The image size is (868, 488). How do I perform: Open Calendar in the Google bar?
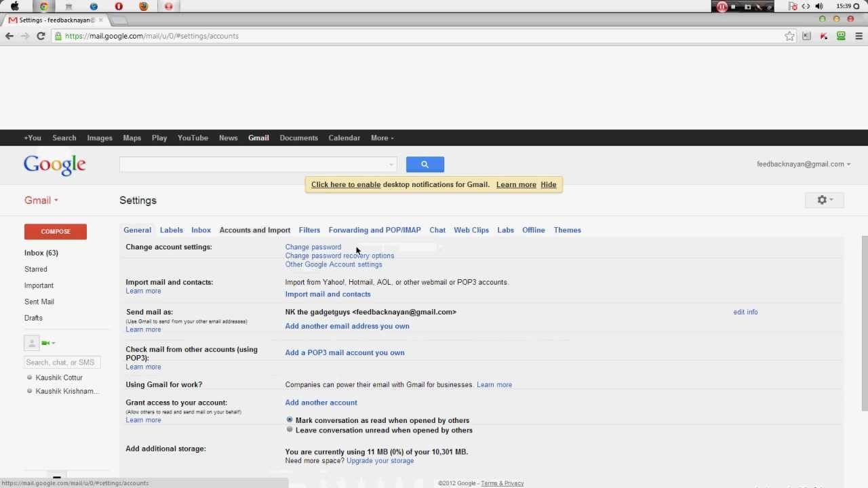[x=344, y=138]
